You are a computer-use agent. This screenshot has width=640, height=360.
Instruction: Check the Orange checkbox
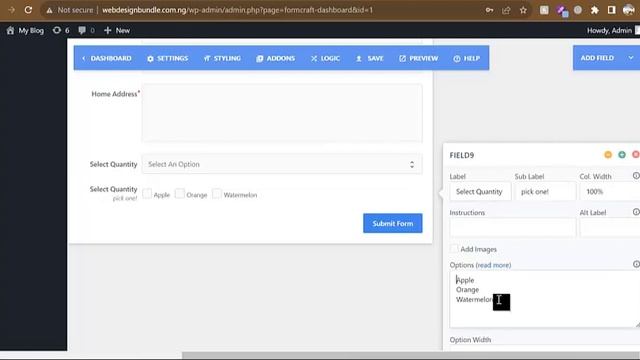coord(180,193)
